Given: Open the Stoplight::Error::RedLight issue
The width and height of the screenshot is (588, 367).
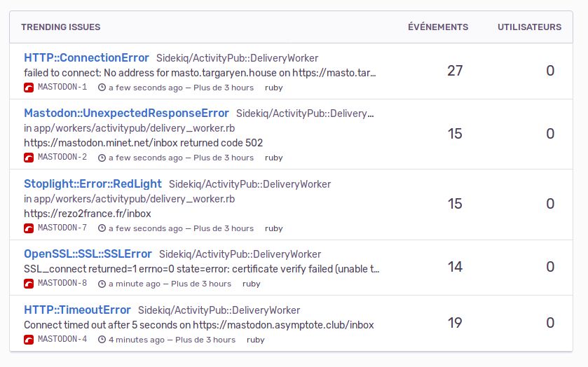Looking at the screenshot, I should [93, 184].
